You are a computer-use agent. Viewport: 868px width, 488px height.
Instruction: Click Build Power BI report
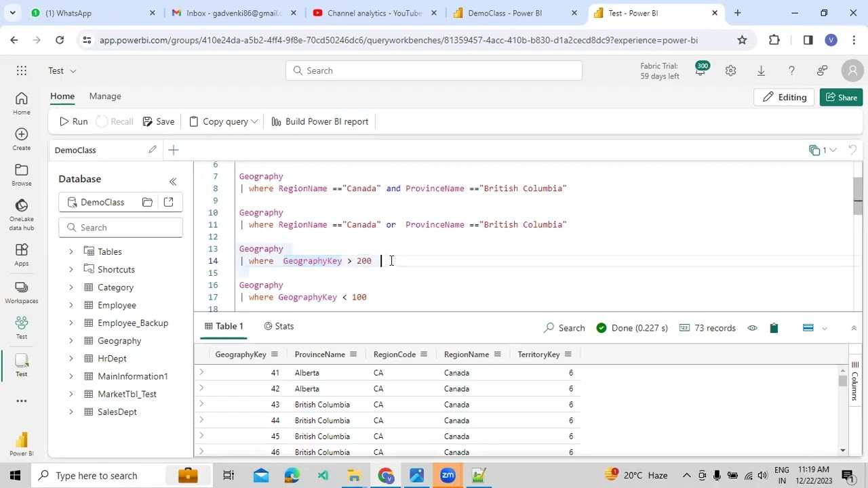[x=319, y=122]
